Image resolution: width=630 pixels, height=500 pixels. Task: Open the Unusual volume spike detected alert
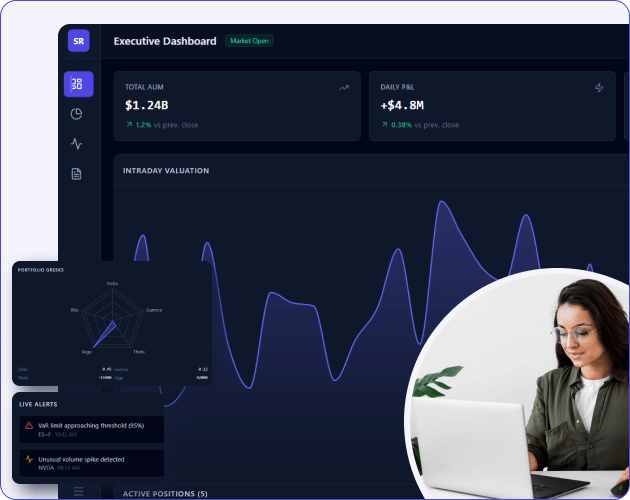[92, 463]
